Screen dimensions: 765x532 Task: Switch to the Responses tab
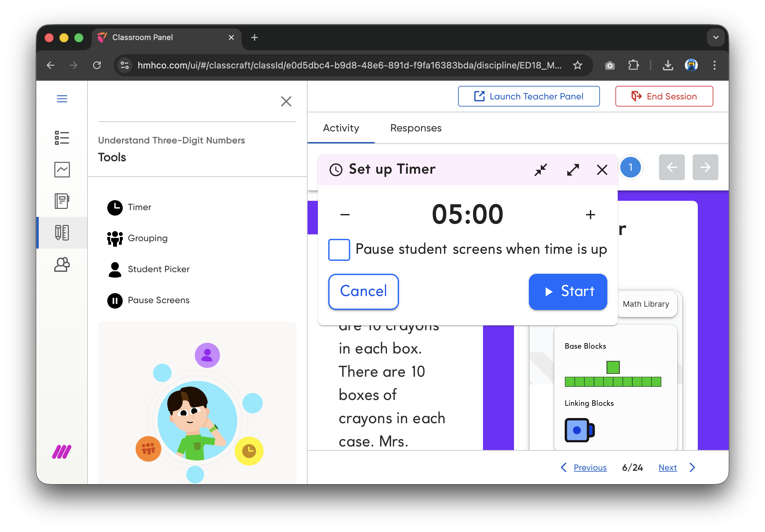pos(415,128)
